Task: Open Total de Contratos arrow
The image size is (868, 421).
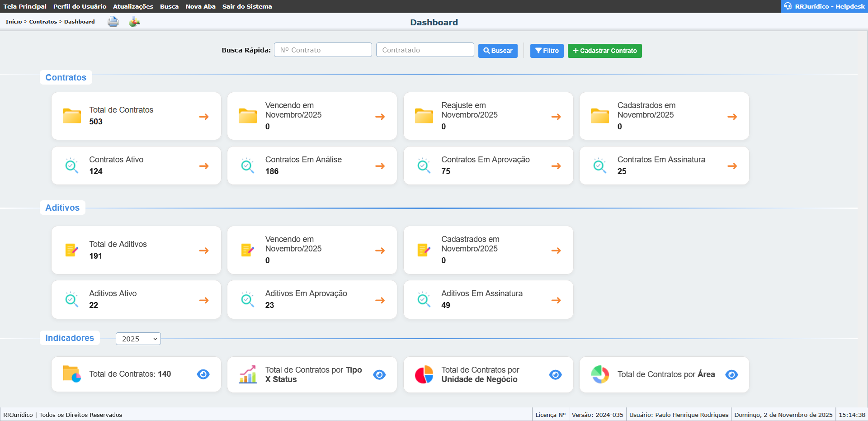Action: 204,117
